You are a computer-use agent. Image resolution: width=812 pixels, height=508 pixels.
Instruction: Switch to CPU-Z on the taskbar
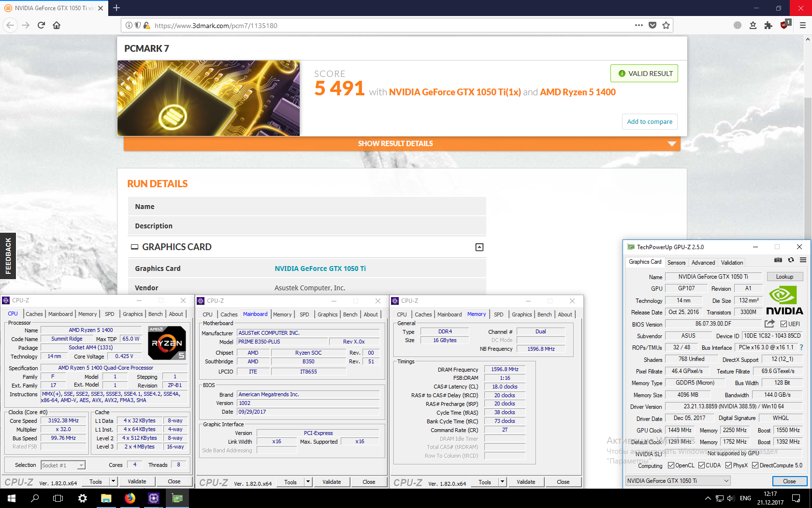(x=153, y=498)
